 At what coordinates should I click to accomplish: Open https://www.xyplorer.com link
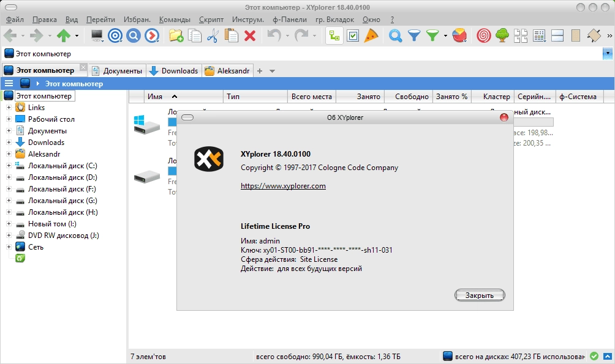point(283,186)
